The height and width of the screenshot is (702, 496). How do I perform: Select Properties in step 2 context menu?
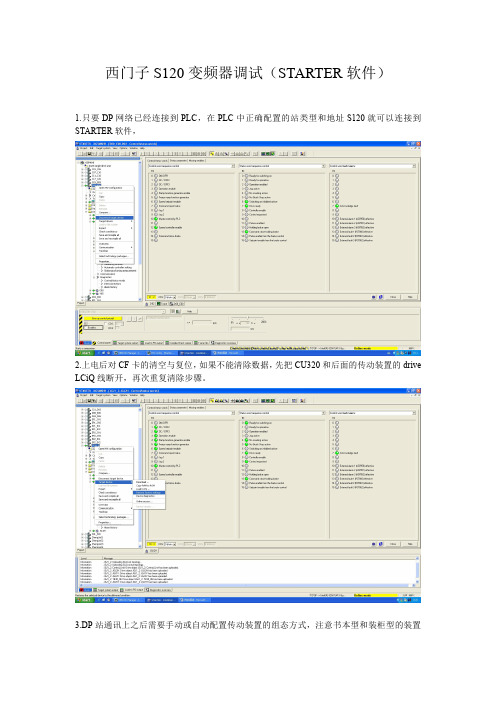point(115,522)
